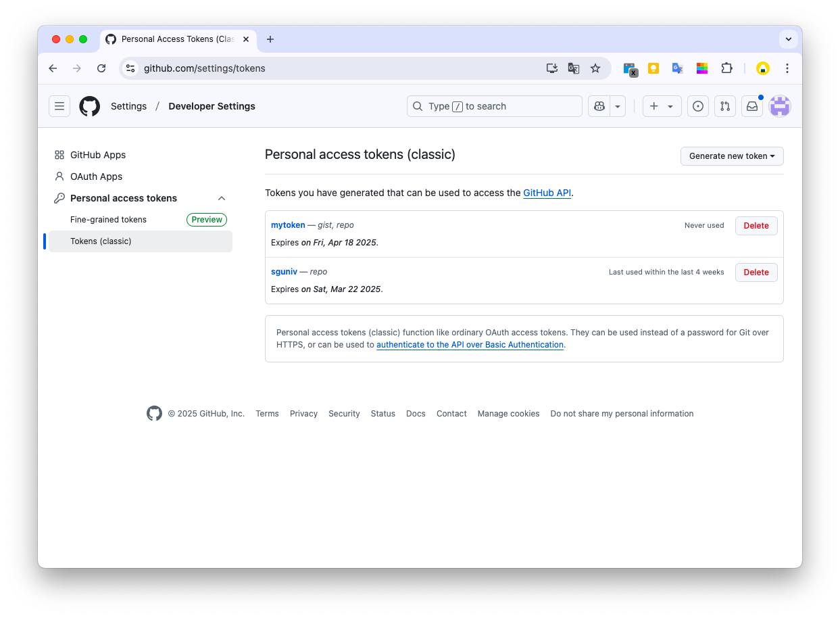Click Last used within the last 4 weeks text
The height and width of the screenshot is (618, 840).
coord(666,272)
